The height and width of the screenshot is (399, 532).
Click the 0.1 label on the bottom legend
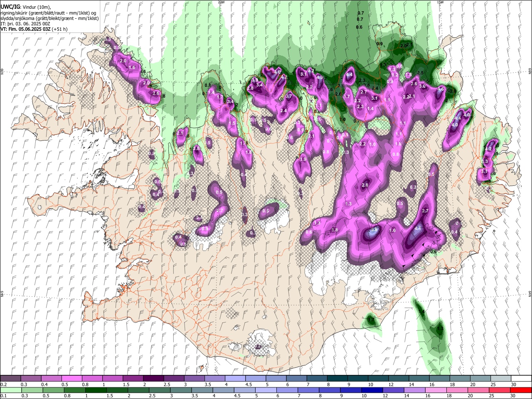[x=3, y=396]
